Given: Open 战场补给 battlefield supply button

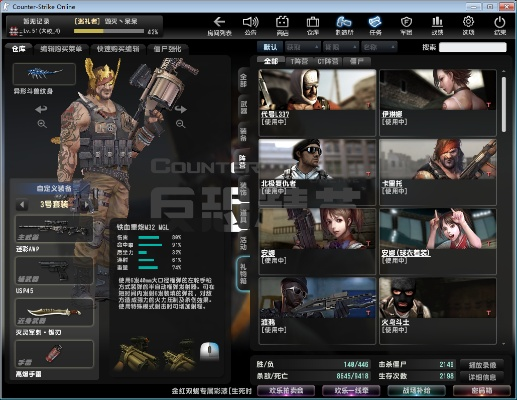Looking at the screenshot, I should click(x=416, y=390).
